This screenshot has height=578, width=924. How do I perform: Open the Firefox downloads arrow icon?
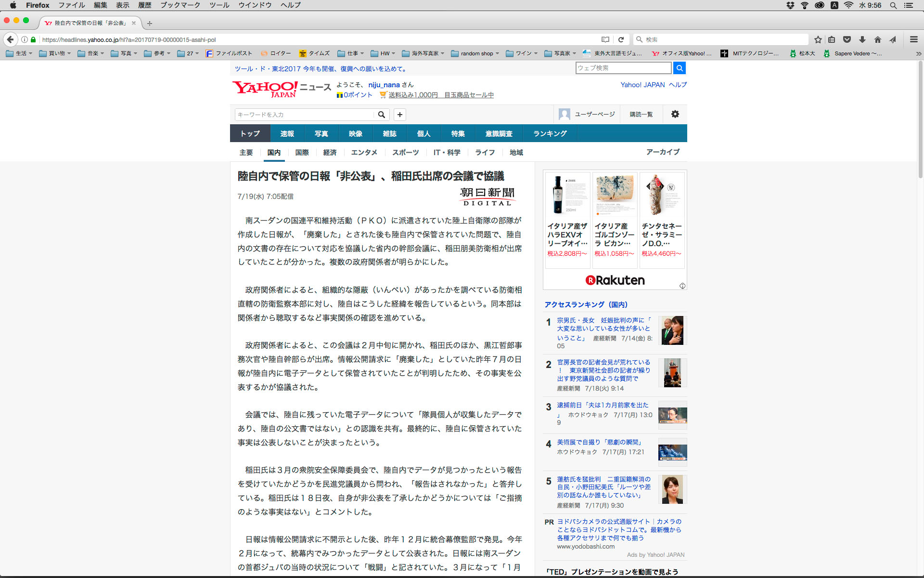pos(862,39)
